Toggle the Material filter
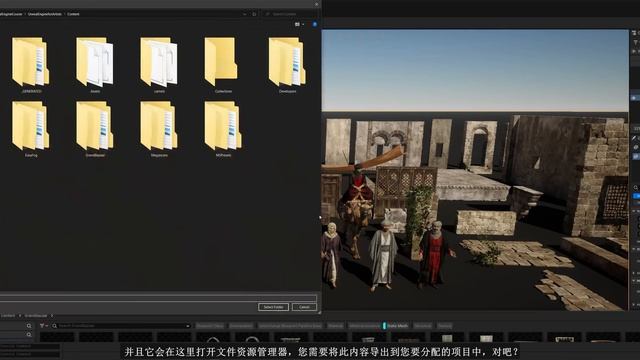The width and height of the screenshot is (640, 360). pyautogui.click(x=336, y=326)
